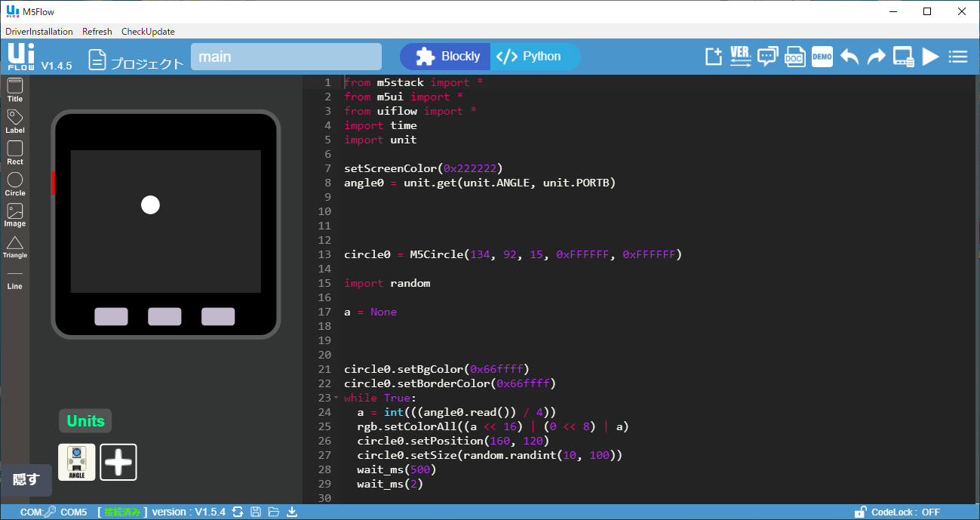Open the device file manager icon
Screen dimensions: 980x520
(903, 57)
